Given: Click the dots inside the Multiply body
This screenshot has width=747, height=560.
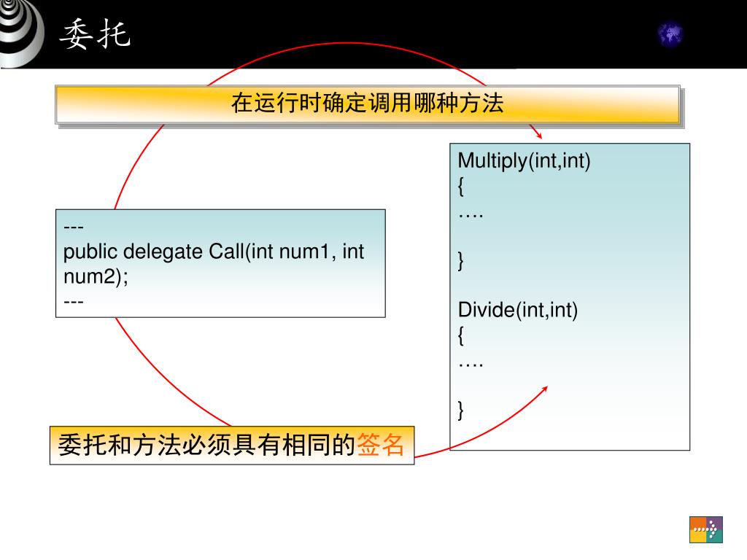Looking at the screenshot, I should [471, 216].
